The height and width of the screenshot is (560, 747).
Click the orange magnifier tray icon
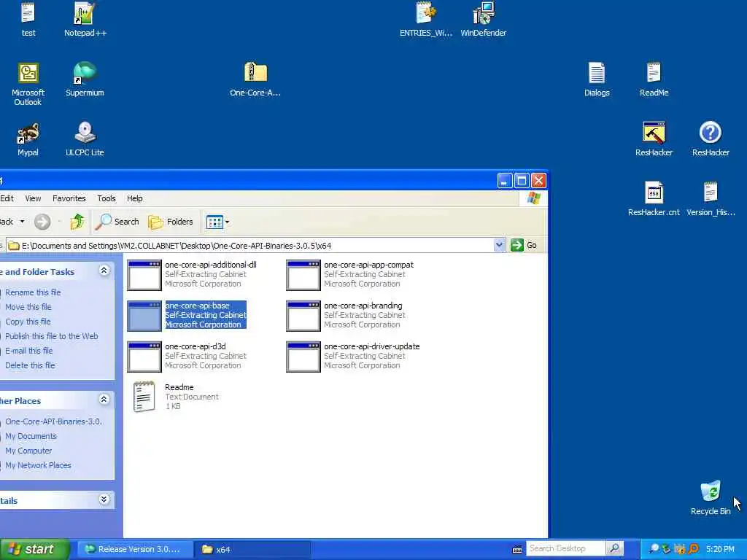pyautogui.click(x=694, y=549)
